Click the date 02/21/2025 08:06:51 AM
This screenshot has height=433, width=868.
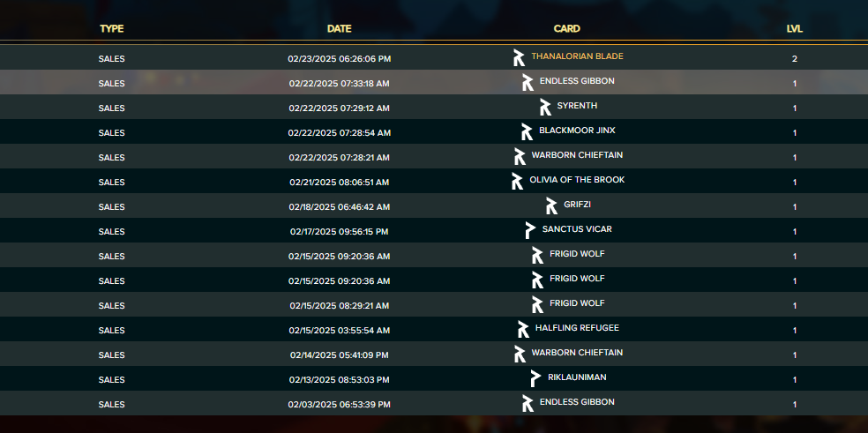(340, 183)
